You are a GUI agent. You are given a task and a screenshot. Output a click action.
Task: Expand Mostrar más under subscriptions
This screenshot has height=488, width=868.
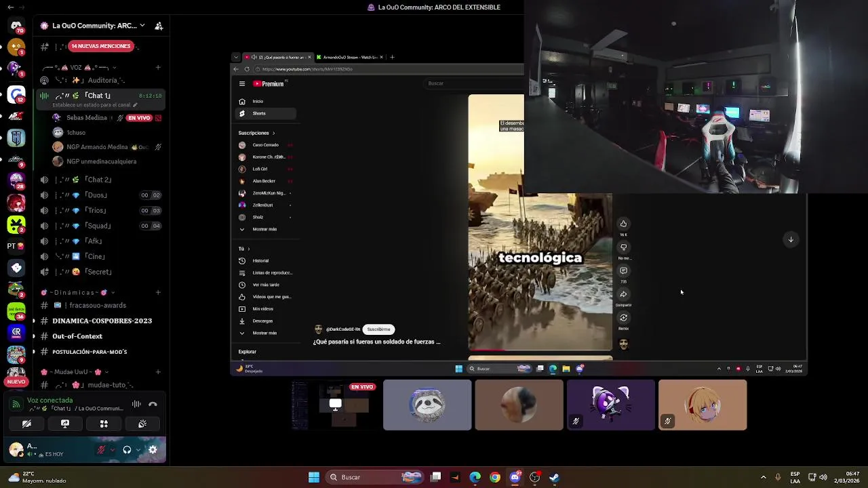coord(266,229)
